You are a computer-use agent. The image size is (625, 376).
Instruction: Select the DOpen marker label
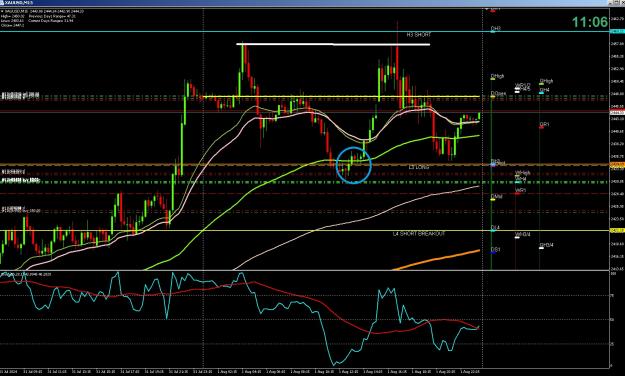click(x=498, y=94)
